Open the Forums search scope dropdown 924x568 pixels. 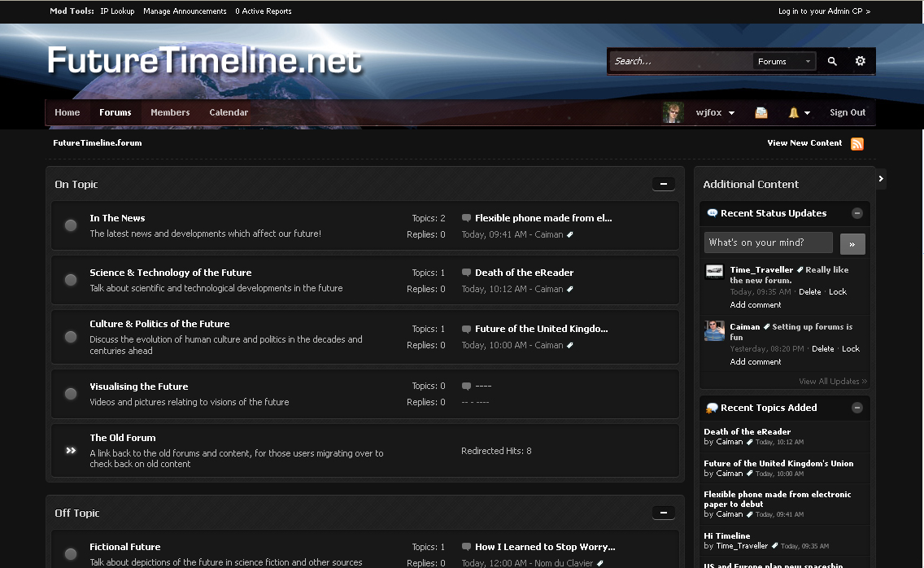(x=784, y=61)
